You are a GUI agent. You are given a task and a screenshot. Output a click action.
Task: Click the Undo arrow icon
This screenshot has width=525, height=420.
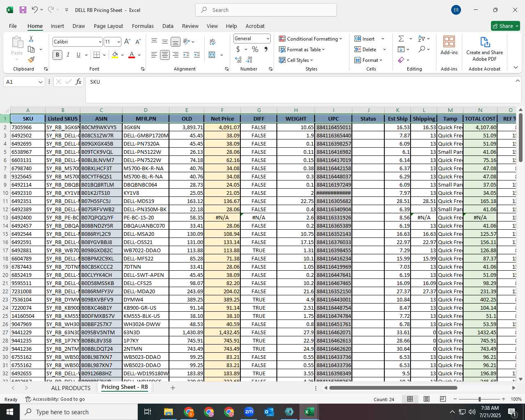click(x=35, y=10)
